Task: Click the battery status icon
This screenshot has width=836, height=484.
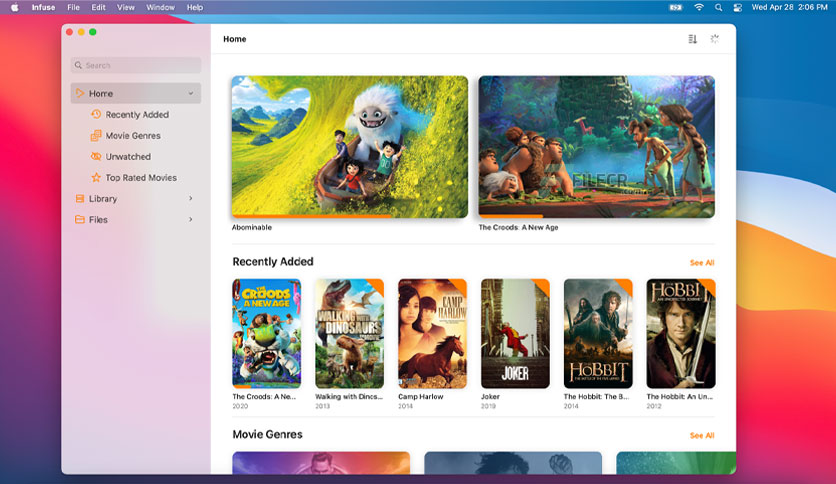Action: pyautogui.click(x=676, y=7)
